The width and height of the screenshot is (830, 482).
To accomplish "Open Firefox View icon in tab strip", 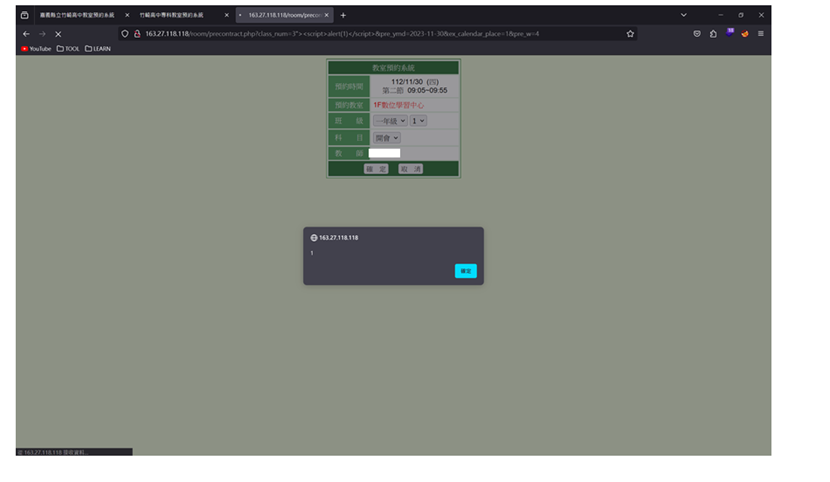I will click(24, 15).
